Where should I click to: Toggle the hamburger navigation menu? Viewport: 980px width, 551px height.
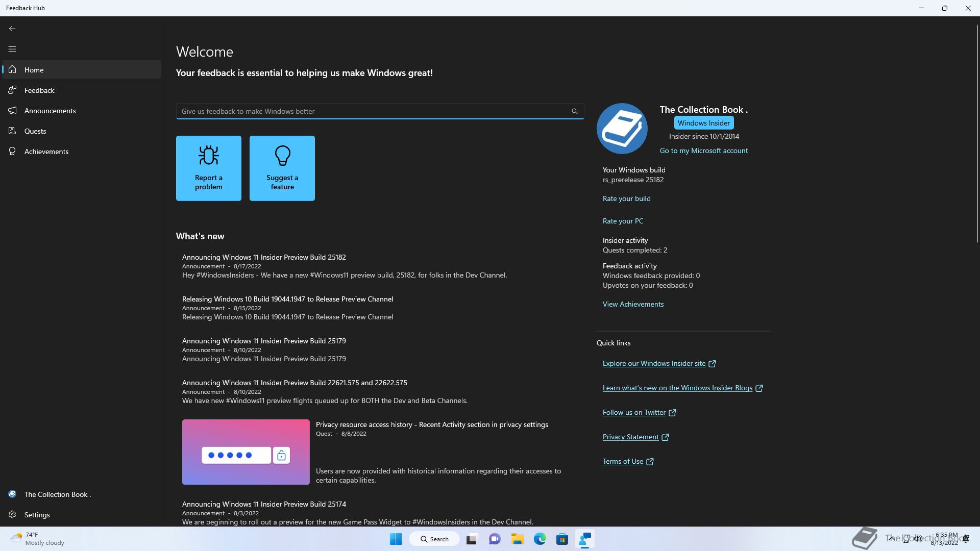[12, 49]
